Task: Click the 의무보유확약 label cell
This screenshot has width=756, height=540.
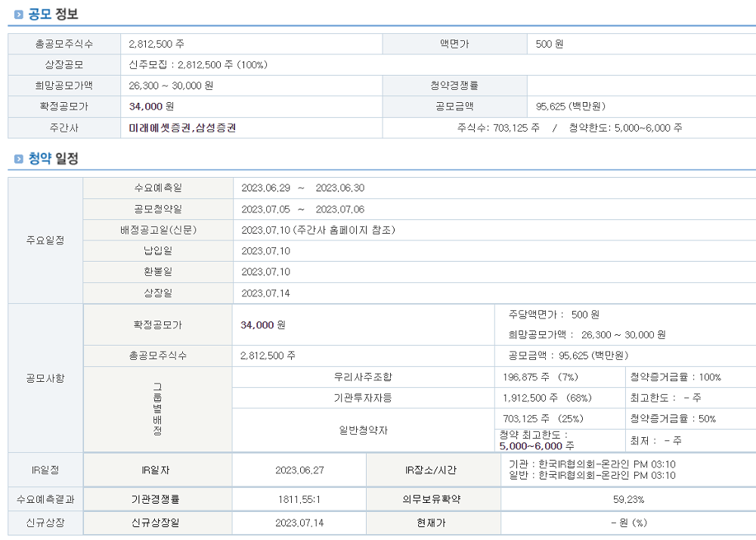Action: [433, 499]
